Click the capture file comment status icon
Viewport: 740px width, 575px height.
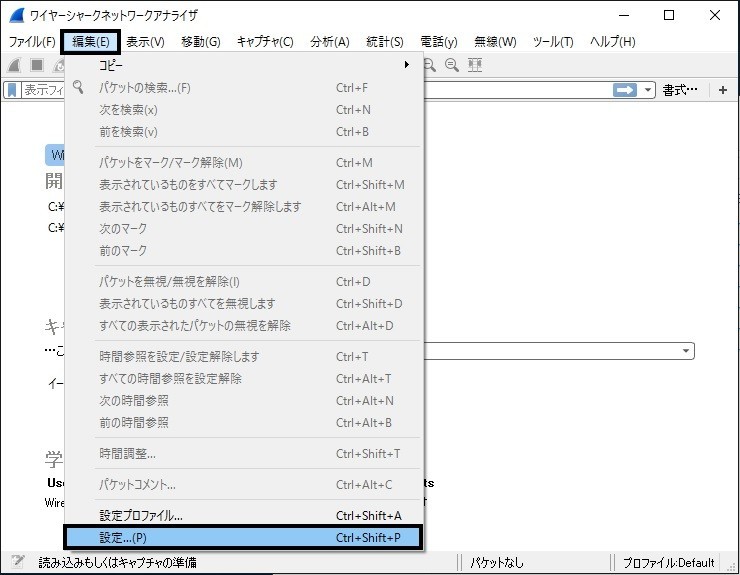[18, 562]
